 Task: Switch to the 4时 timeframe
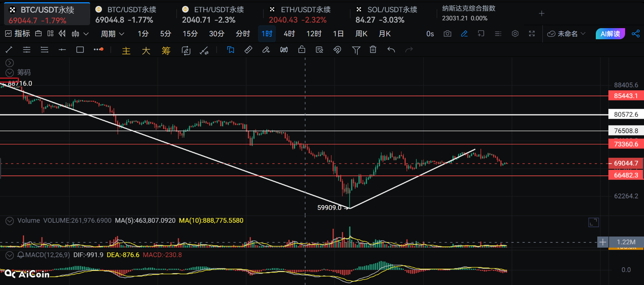click(x=289, y=34)
